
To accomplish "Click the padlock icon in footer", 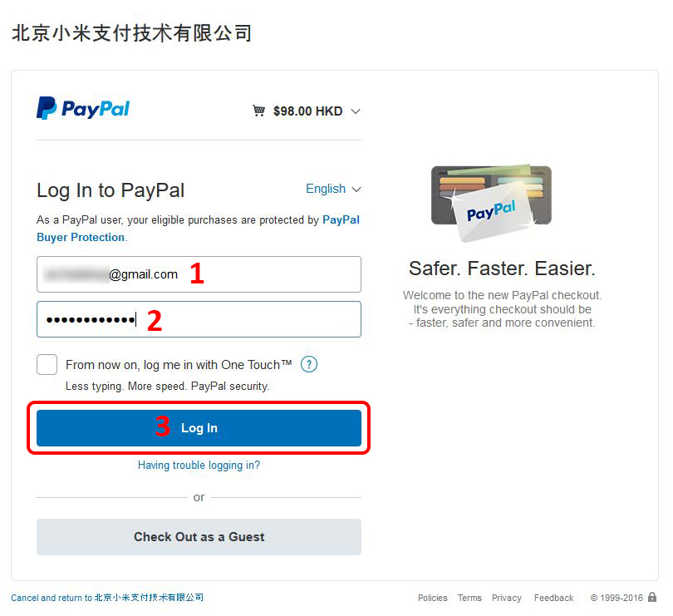I will pos(652,597).
